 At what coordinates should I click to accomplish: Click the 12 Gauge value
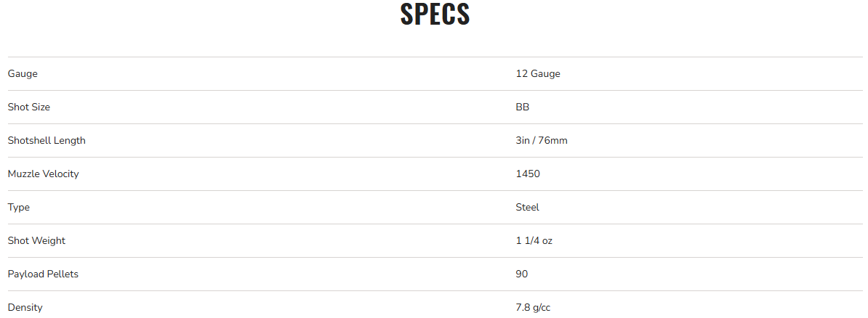pos(538,73)
